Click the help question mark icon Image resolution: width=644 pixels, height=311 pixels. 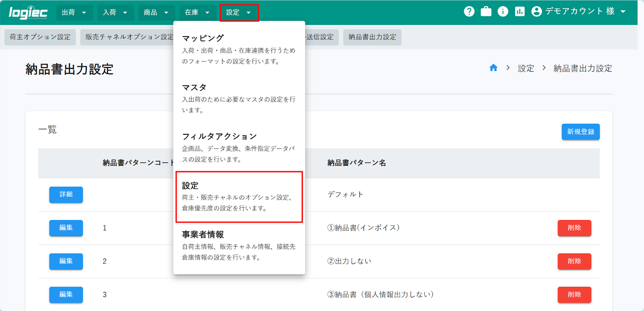[469, 12]
